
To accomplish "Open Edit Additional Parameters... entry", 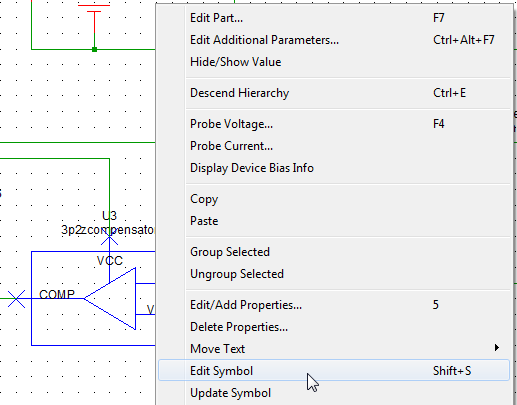I will [x=334, y=40].
